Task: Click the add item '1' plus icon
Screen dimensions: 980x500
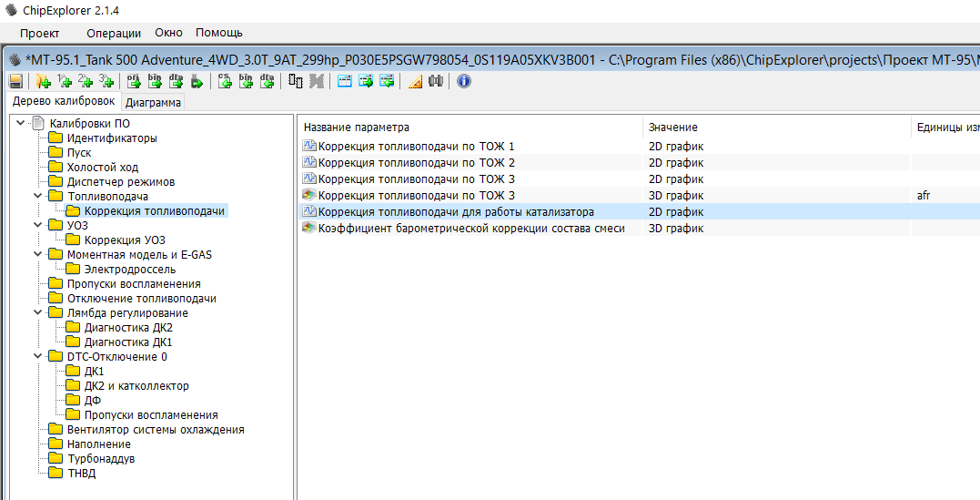Action: coord(65,81)
